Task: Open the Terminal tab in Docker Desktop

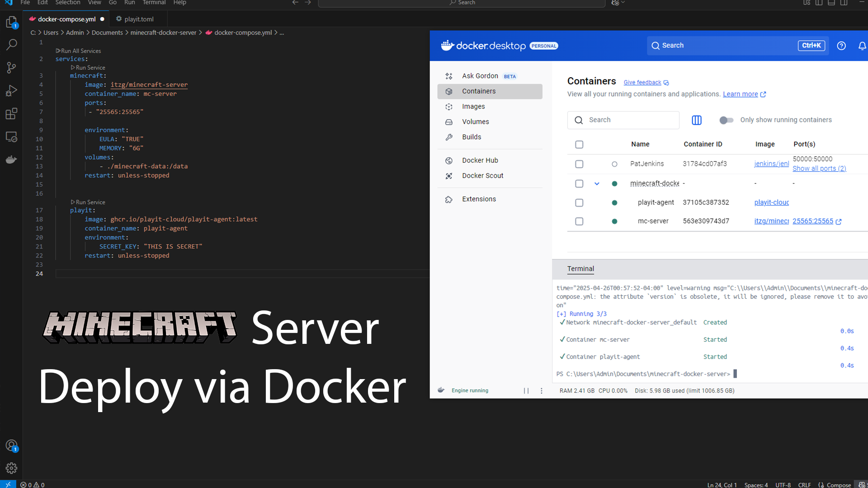Action: click(580, 269)
